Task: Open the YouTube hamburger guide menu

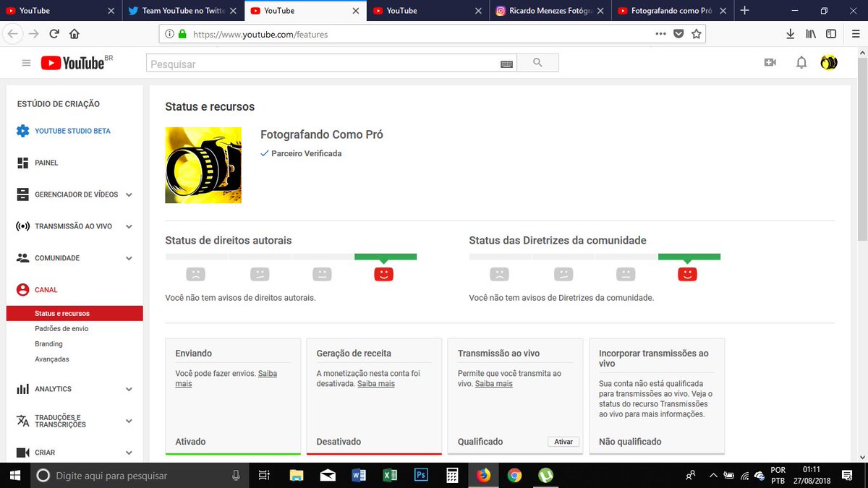Action: pyautogui.click(x=26, y=64)
